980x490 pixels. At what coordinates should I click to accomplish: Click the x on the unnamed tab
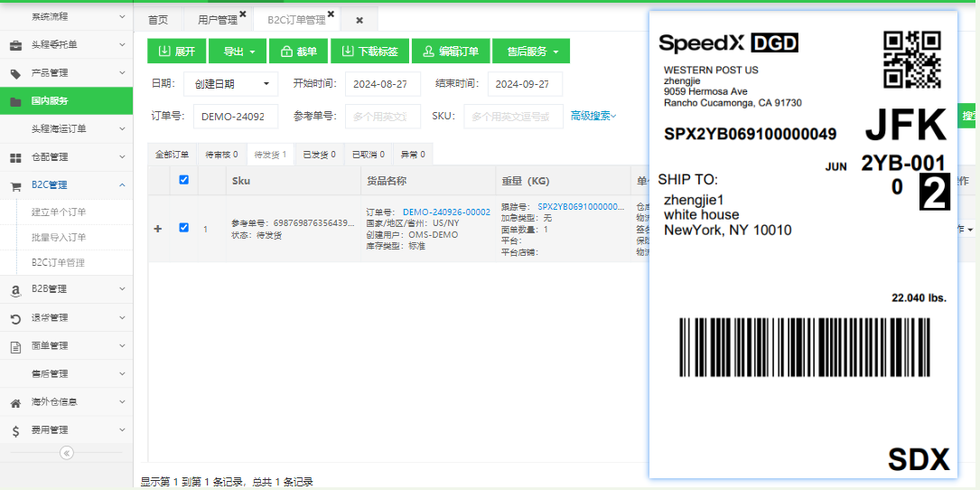pos(359,20)
